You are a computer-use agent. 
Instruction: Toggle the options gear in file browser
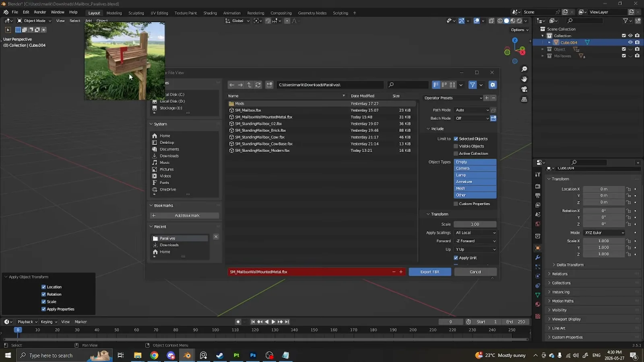(493, 85)
